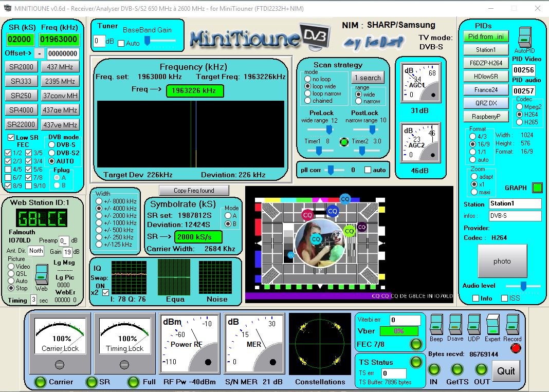
Task: Toggle the Beep switch
Action: click(436, 325)
